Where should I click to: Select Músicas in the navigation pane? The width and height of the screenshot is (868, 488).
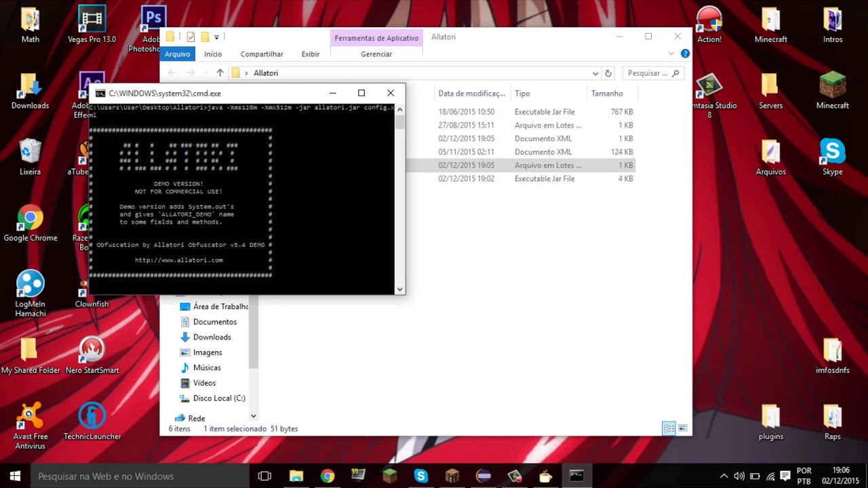(x=201, y=367)
